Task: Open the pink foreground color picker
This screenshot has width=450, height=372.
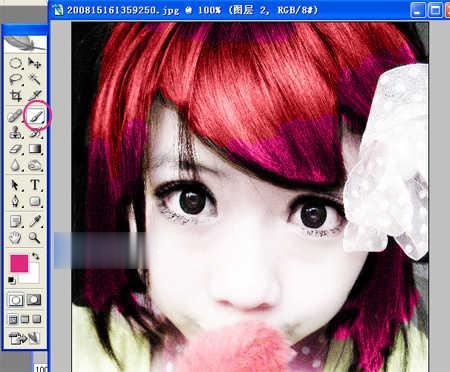Action: point(19,264)
